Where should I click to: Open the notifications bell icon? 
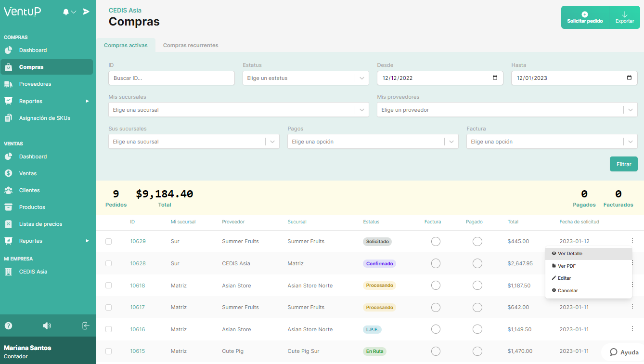66,12
